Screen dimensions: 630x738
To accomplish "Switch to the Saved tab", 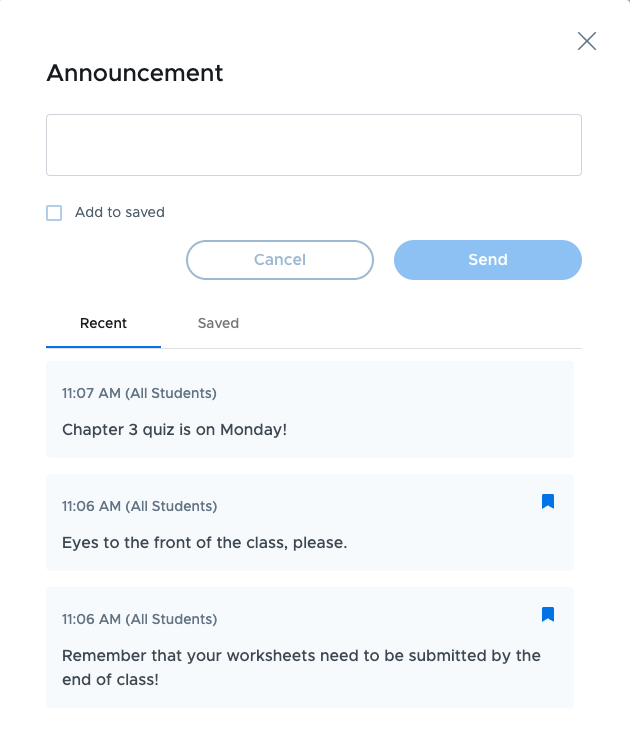I will click(x=218, y=323).
